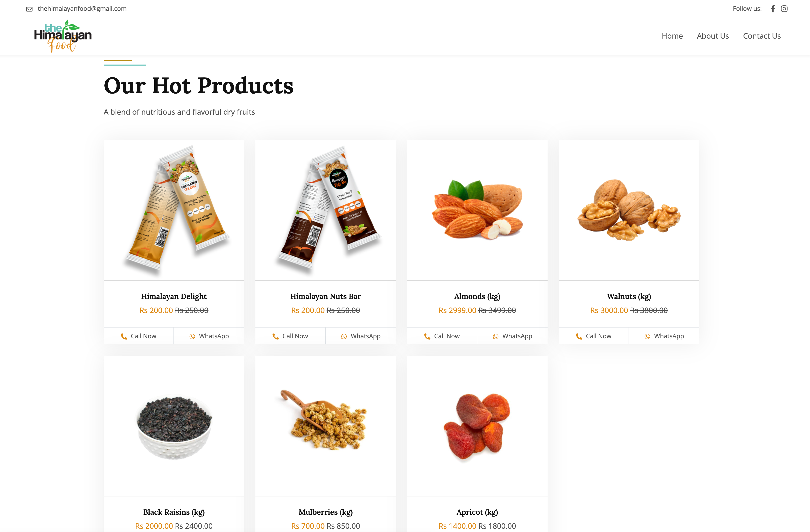Open the Facebook icon link

pos(773,8)
